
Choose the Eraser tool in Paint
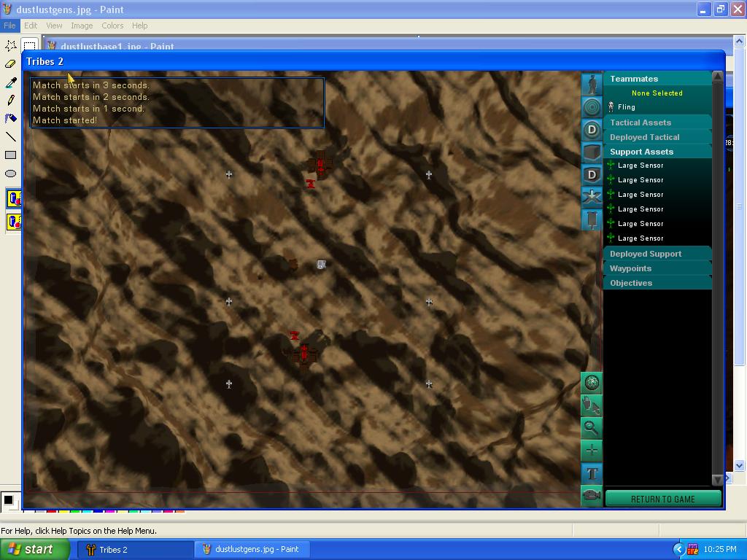coord(10,64)
